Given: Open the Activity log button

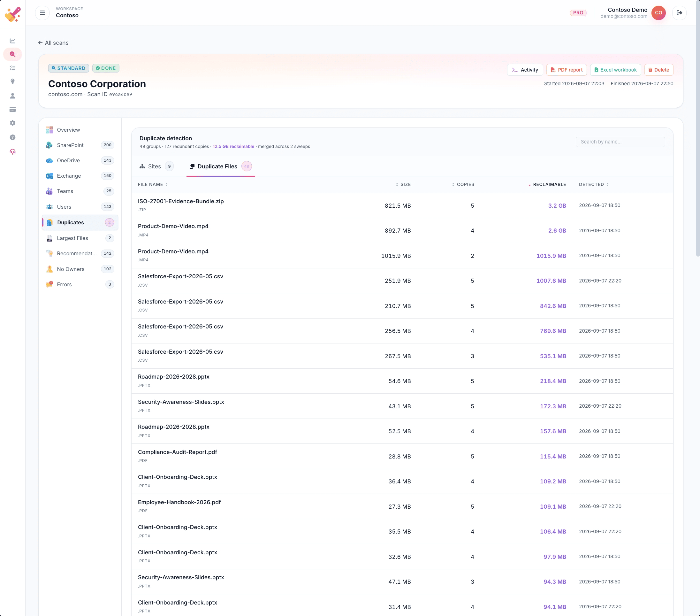Looking at the screenshot, I should click(x=525, y=70).
